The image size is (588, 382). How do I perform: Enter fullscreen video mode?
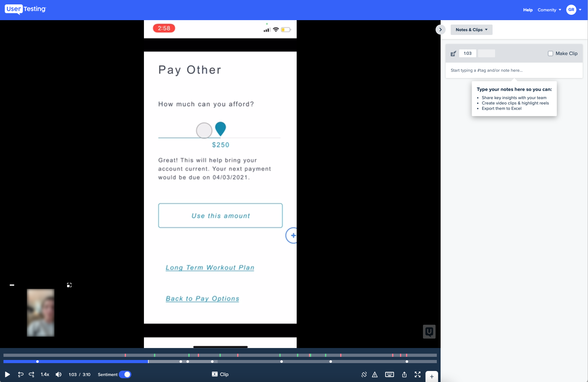(x=418, y=374)
